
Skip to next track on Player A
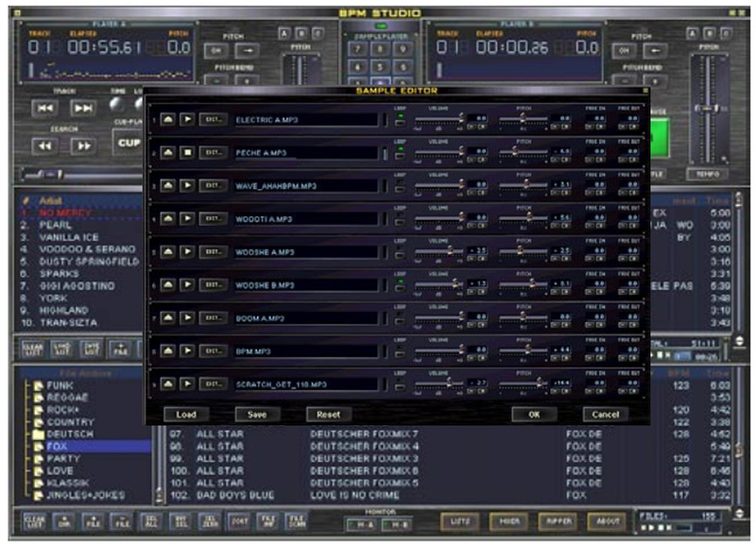pyautogui.click(x=83, y=108)
